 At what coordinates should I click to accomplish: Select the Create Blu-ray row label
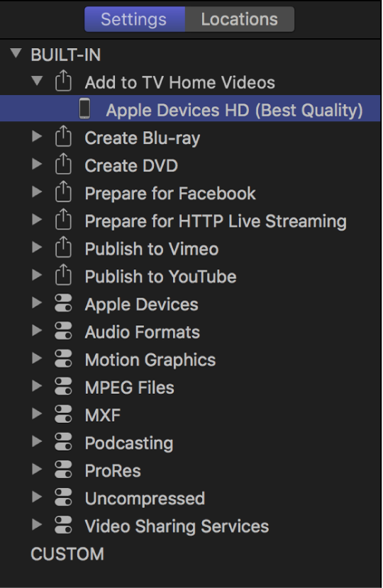point(143,138)
